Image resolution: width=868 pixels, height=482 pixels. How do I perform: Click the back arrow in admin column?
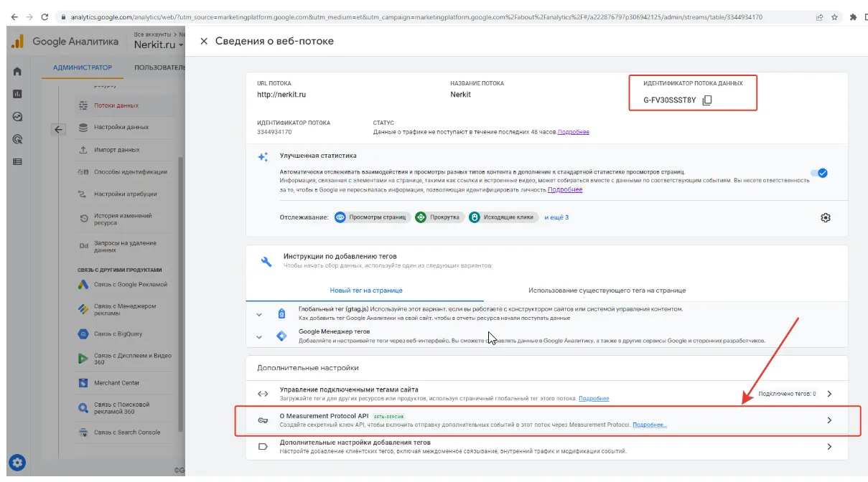(59, 130)
